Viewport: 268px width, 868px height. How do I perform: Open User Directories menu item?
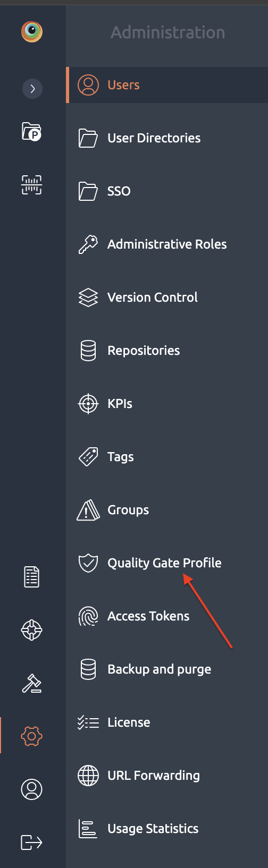coord(167,138)
